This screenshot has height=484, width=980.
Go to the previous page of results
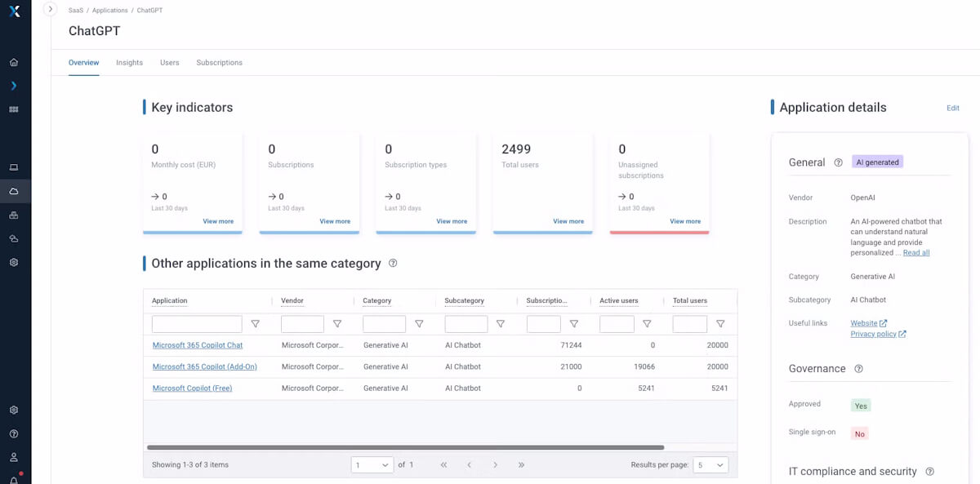coord(470,464)
